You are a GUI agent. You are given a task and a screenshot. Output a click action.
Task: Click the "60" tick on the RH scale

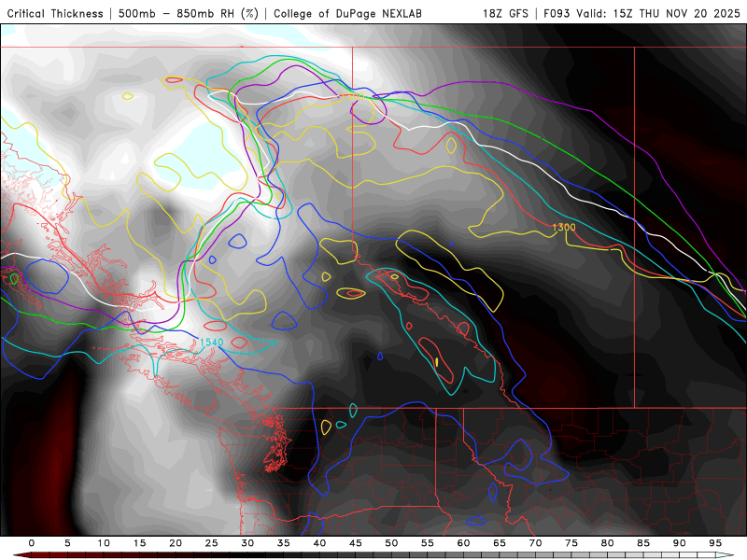(463, 543)
